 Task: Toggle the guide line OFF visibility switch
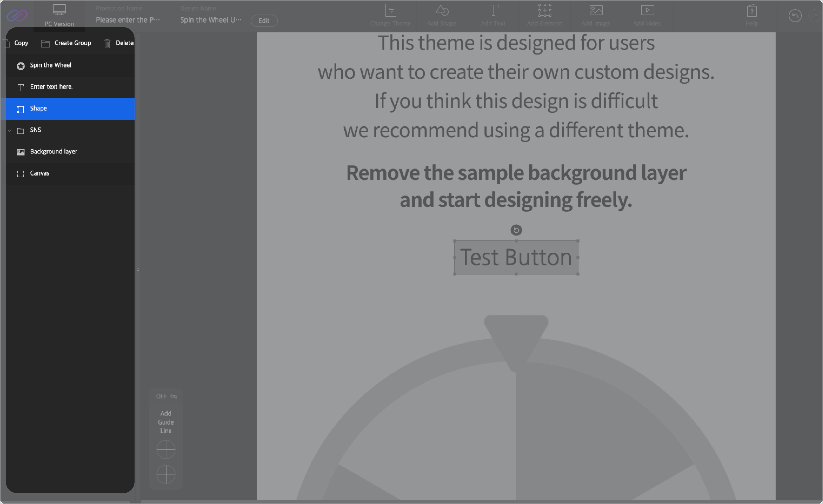pyautogui.click(x=166, y=396)
